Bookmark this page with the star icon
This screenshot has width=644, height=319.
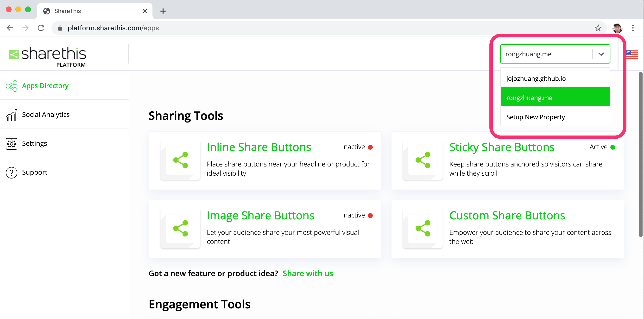point(598,28)
